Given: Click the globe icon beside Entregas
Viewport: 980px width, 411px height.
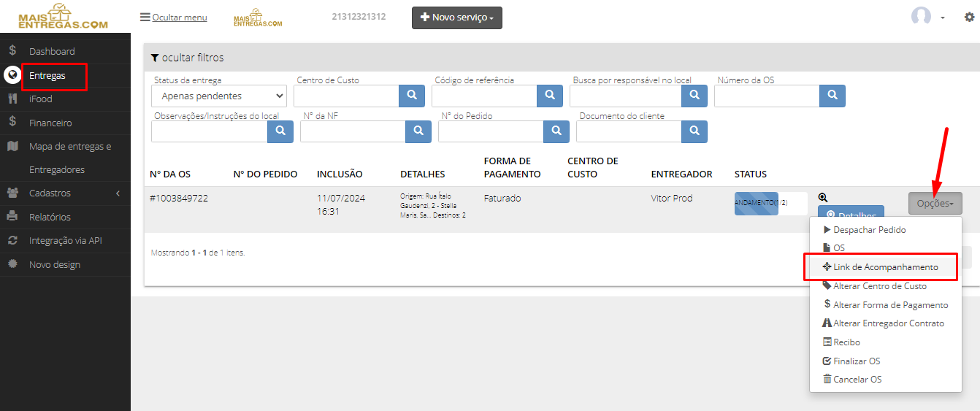Looking at the screenshot, I should click(12, 75).
